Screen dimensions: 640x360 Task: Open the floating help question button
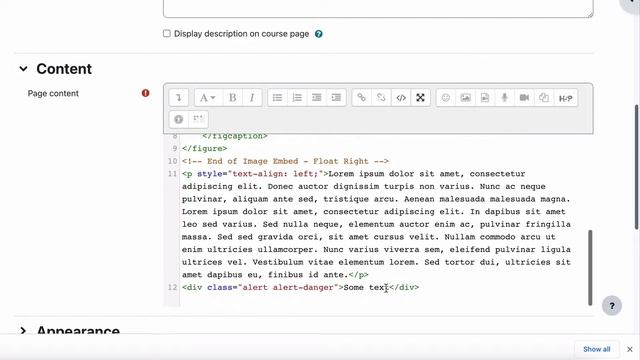click(612, 306)
